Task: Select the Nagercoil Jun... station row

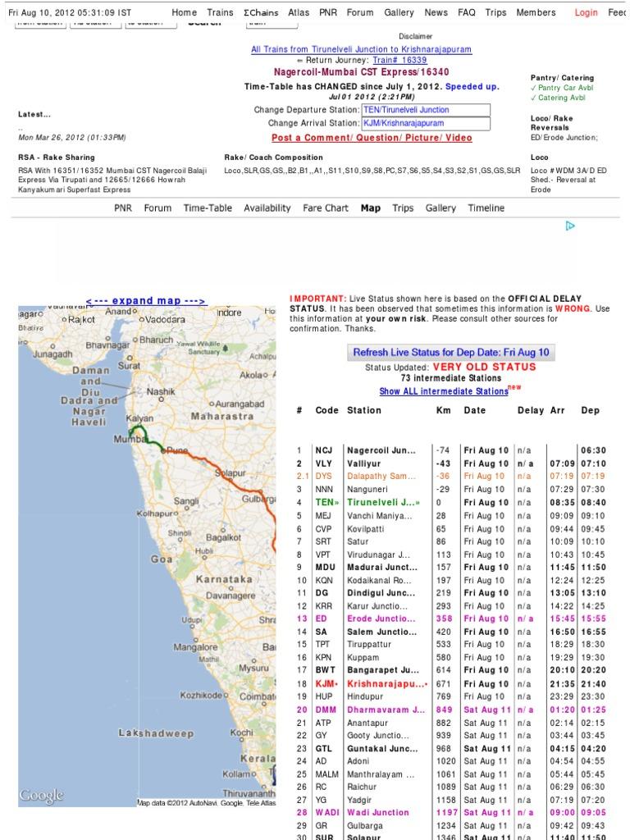Action: [x=451, y=450]
